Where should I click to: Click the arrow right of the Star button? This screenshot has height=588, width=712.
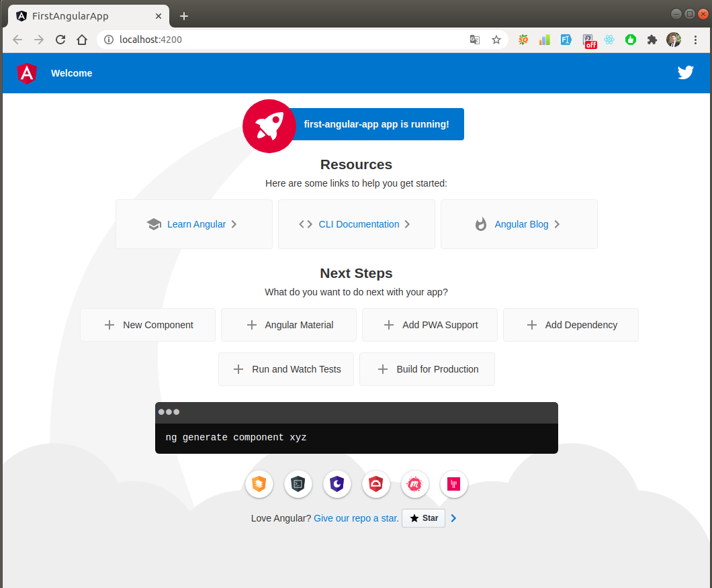click(453, 518)
